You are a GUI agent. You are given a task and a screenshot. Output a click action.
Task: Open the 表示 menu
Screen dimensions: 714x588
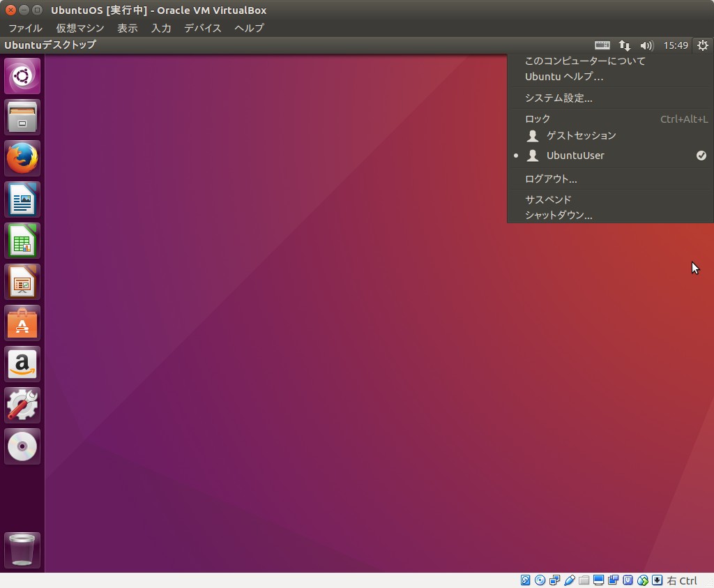click(x=128, y=28)
